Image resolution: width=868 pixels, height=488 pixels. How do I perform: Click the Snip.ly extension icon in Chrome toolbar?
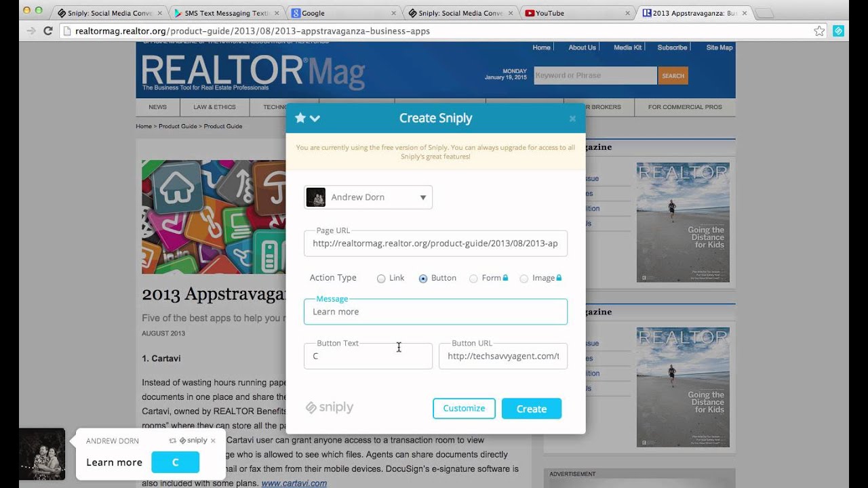[839, 30]
